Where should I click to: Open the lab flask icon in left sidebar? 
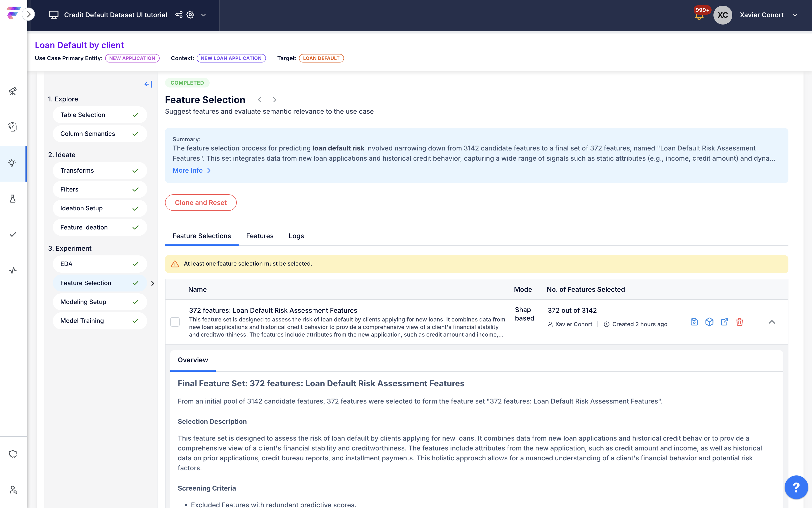13,199
